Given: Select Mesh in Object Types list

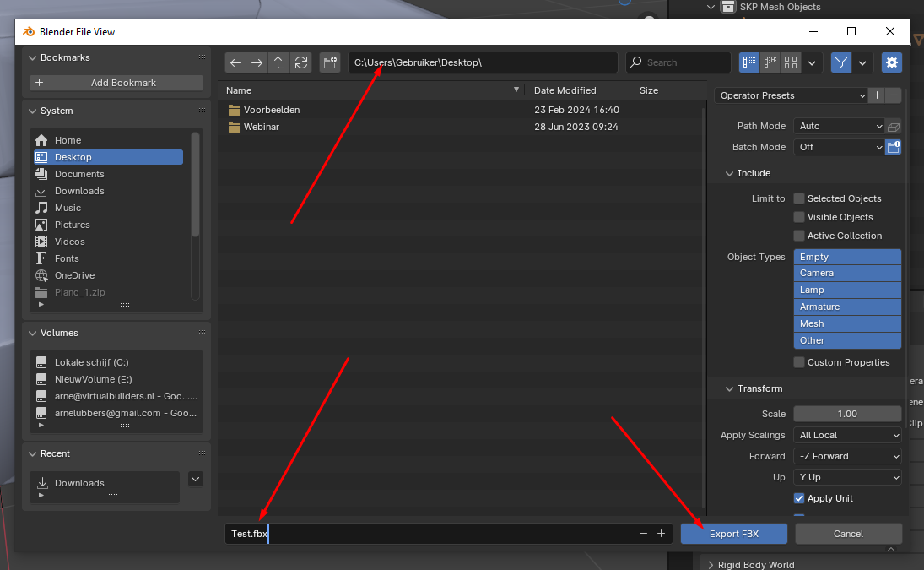Looking at the screenshot, I should tap(847, 323).
